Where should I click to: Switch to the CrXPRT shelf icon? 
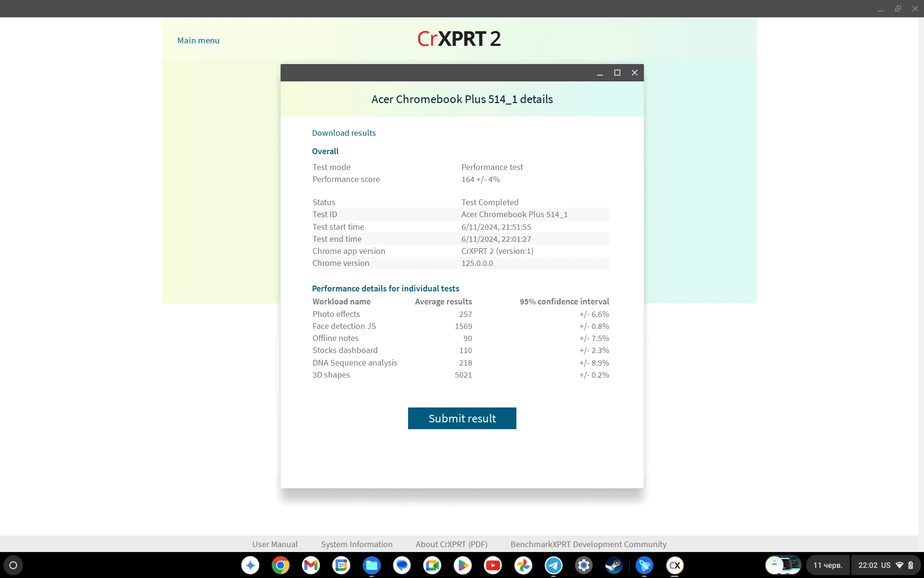point(675,565)
